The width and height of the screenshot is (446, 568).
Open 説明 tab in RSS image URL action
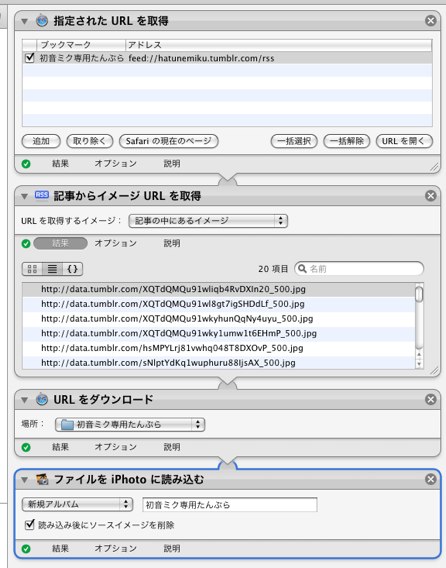[x=172, y=243]
